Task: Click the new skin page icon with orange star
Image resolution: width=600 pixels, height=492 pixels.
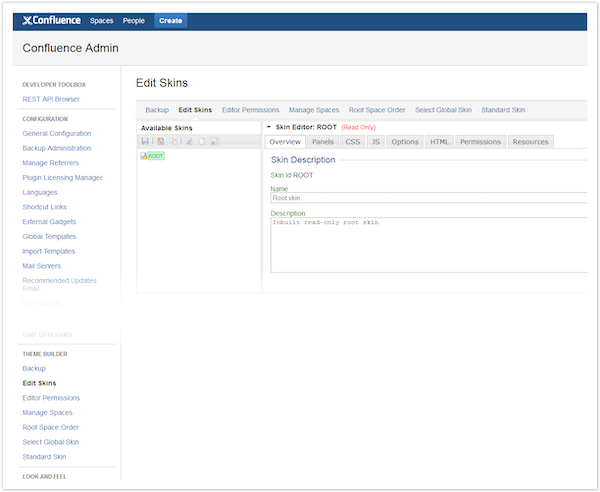Action: tap(161, 142)
